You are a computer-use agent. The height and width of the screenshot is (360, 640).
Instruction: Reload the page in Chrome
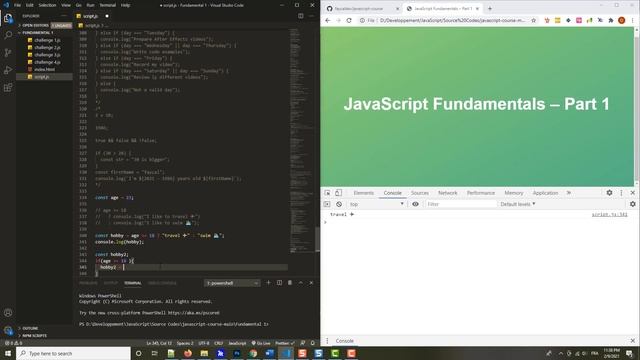click(x=349, y=20)
